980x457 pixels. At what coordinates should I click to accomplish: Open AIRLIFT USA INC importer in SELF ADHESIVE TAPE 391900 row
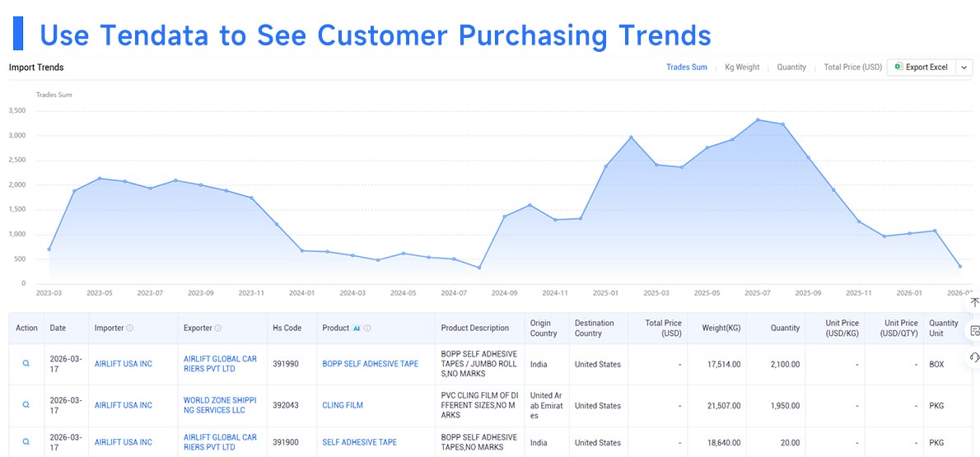pos(124,442)
